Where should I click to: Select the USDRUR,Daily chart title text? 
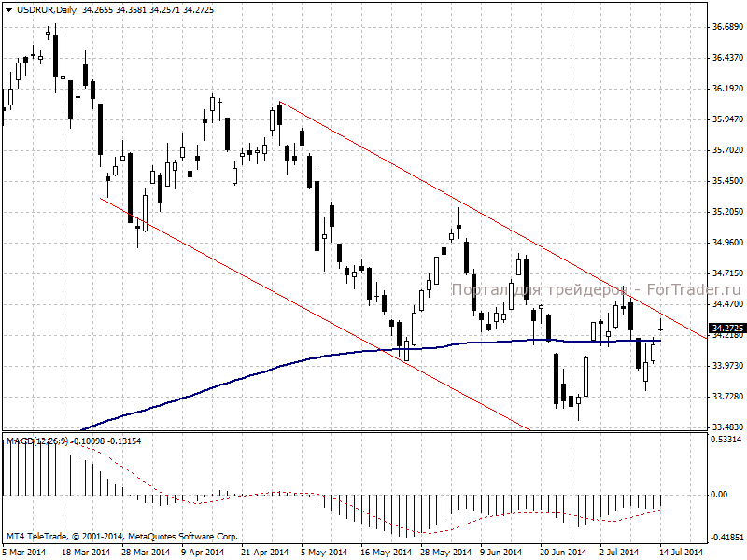(47, 10)
